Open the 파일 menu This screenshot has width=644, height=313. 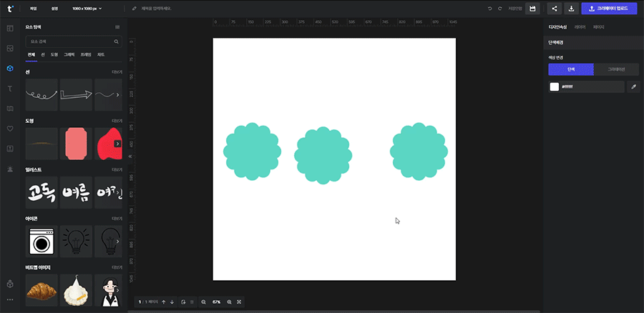33,9
